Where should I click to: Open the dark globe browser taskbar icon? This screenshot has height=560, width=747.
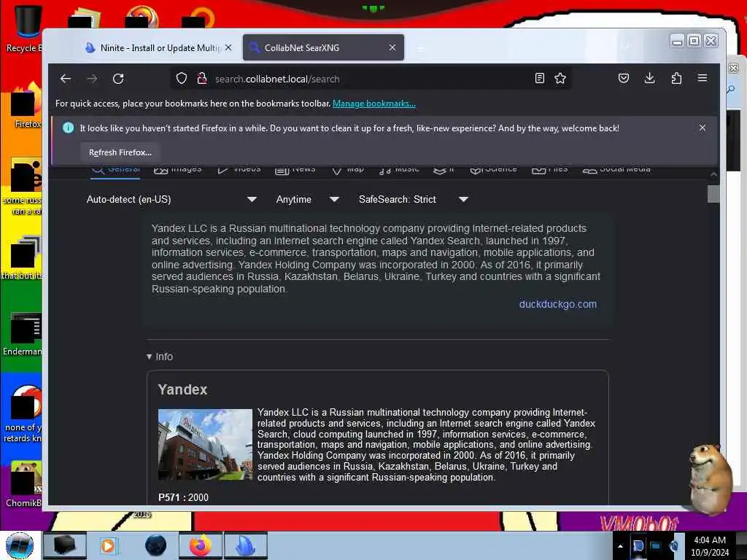(x=155, y=545)
